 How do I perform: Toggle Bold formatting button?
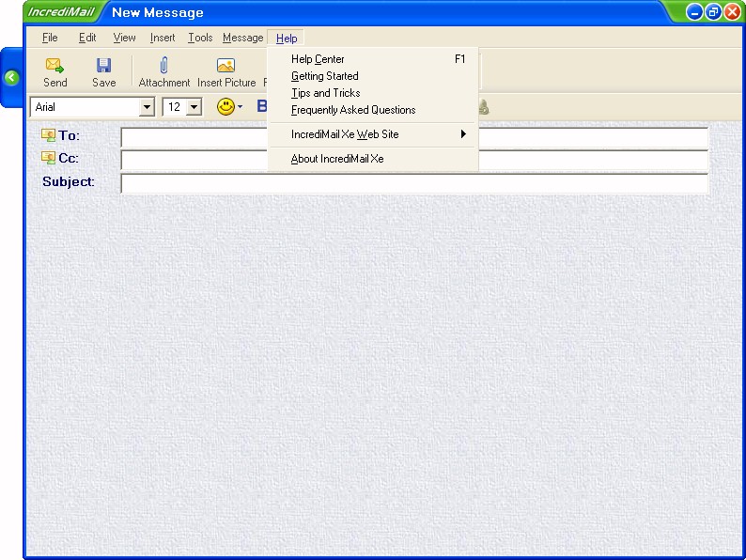[262, 106]
